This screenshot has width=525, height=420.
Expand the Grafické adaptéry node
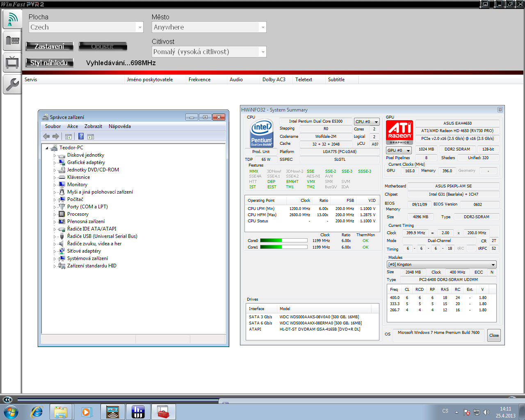coord(55,163)
